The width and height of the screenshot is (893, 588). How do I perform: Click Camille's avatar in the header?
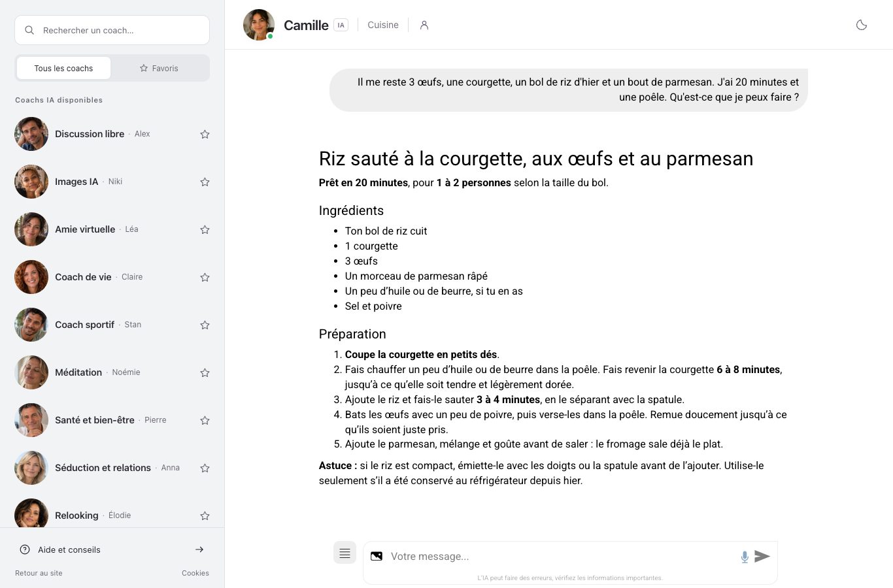[x=259, y=25]
